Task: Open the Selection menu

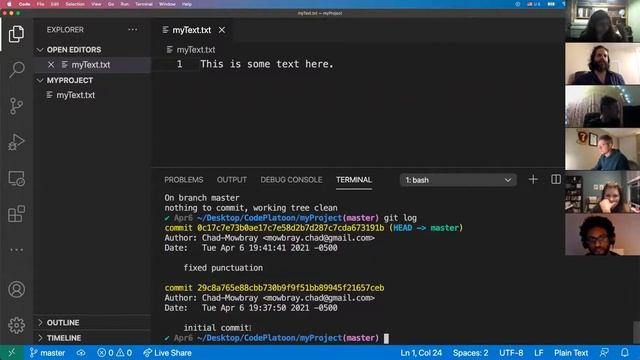Action: [x=75, y=4]
